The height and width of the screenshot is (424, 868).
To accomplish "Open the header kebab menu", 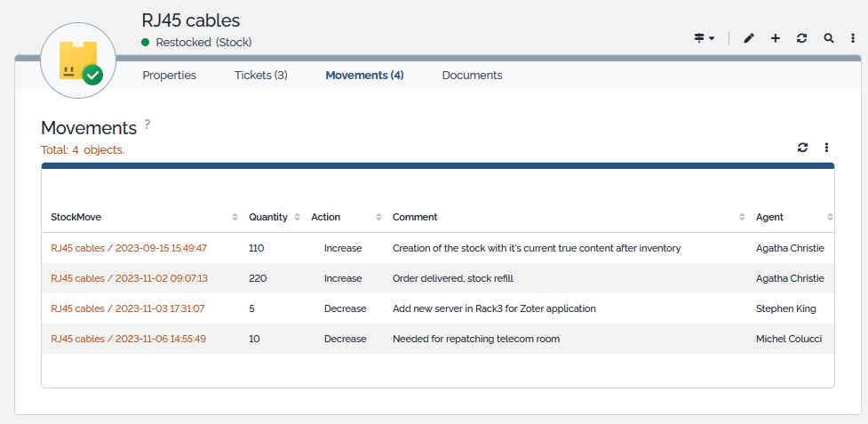I will [853, 38].
